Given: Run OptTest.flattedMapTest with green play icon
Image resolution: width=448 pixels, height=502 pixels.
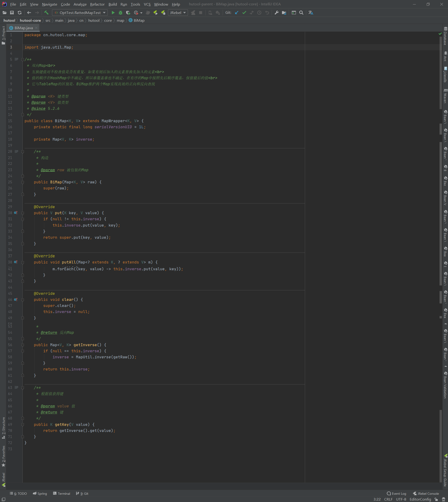Looking at the screenshot, I should [113, 13].
